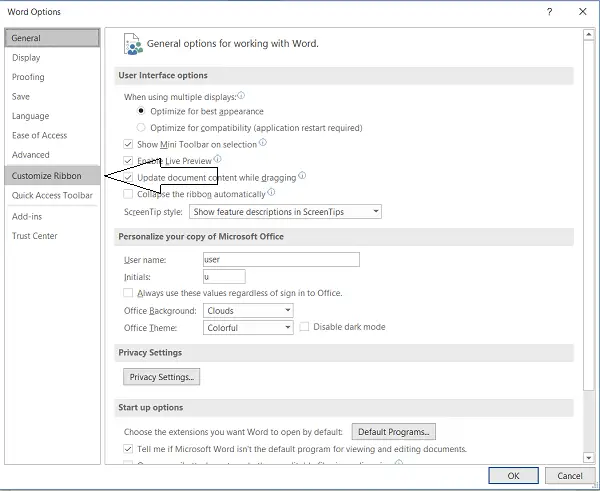This screenshot has width=600, height=491.
Task: Open the Advanced category
Action: click(52, 155)
